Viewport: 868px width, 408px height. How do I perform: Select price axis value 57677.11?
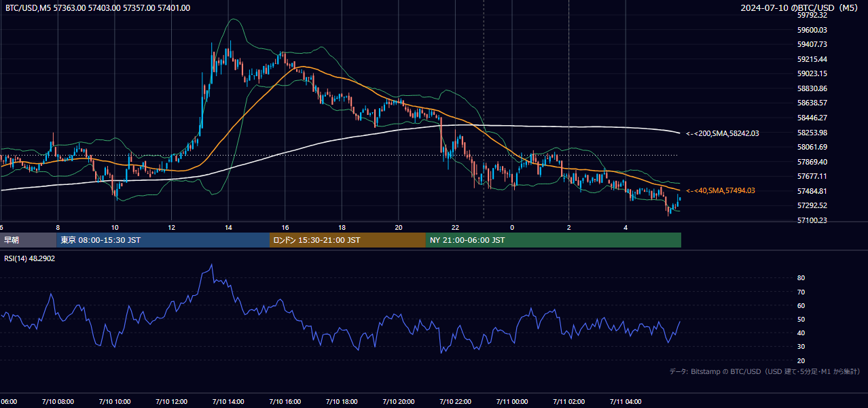[812, 176]
